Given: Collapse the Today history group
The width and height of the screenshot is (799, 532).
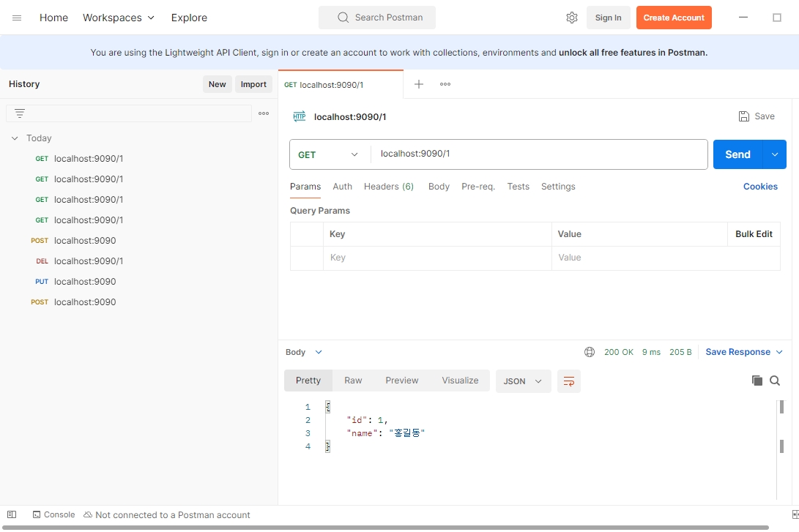Looking at the screenshot, I should (x=15, y=138).
